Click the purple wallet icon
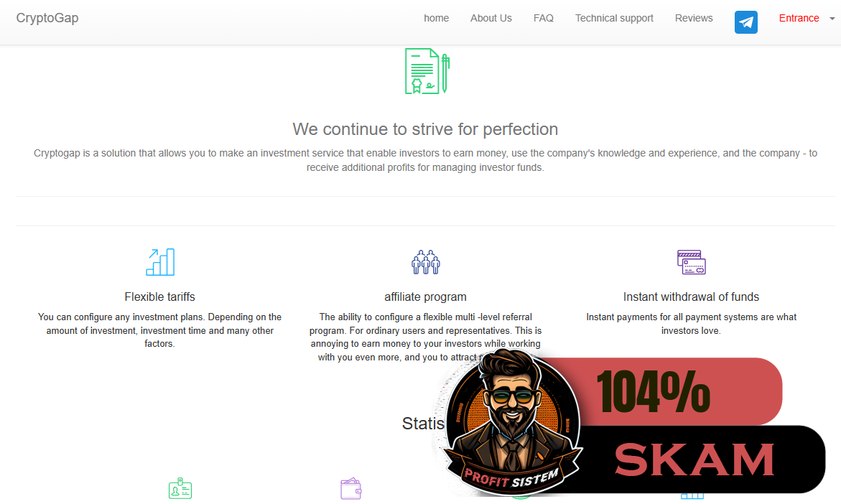The width and height of the screenshot is (841, 504). coord(350,489)
